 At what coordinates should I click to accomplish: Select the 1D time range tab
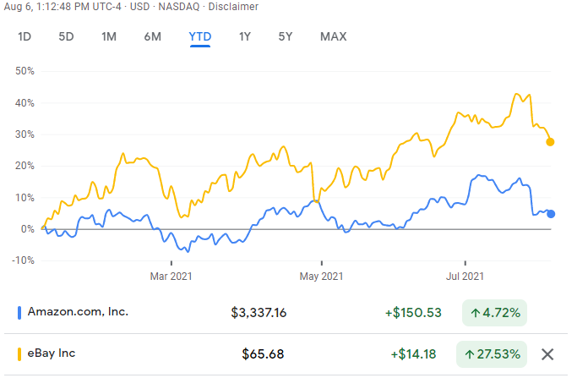(x=25, y=36)
